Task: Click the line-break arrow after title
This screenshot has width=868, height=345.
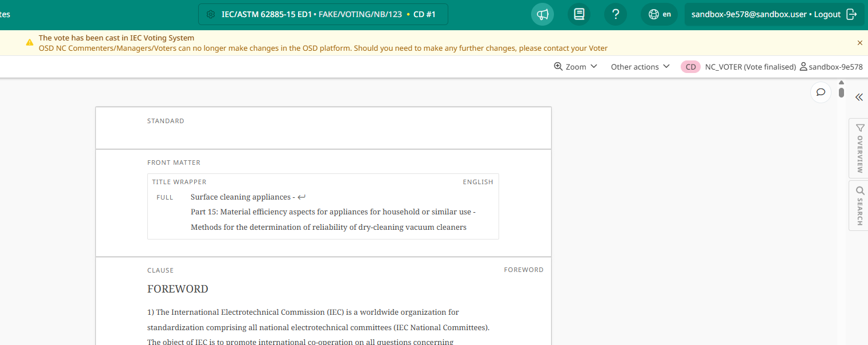Action: coord(302,197)
